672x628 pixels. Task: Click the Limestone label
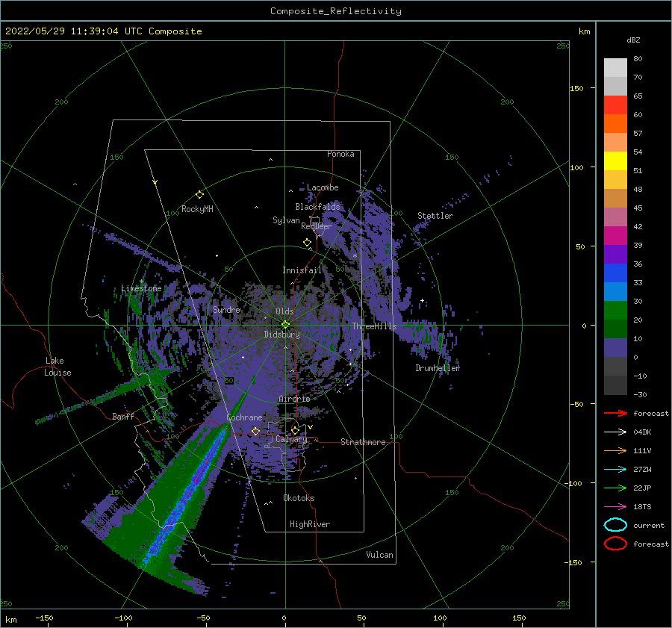pos(141,288)
